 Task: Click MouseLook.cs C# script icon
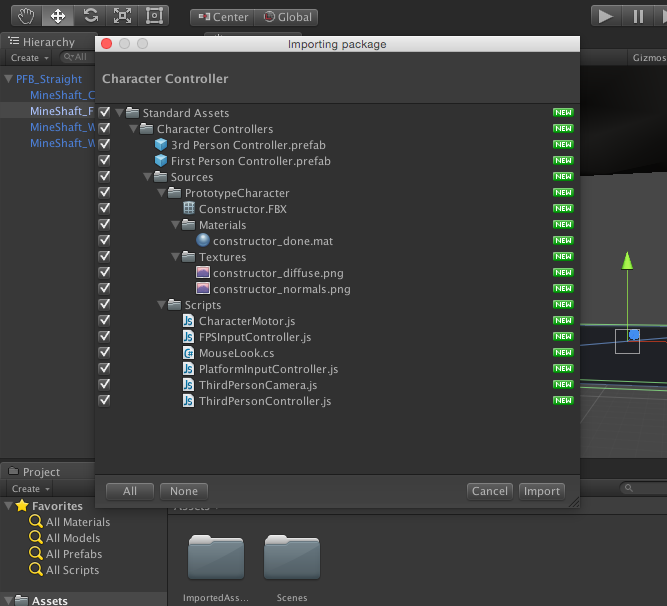point(188,353)
